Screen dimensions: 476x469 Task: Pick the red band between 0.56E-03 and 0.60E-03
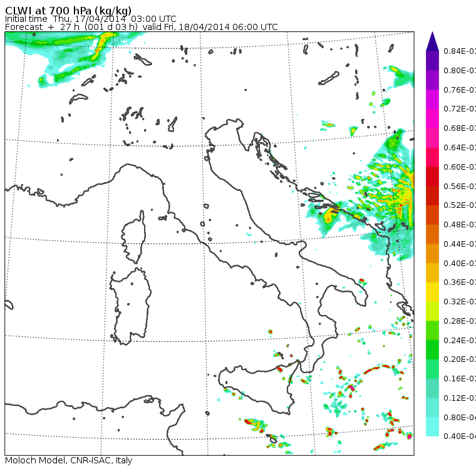click(x=432, y=177)
